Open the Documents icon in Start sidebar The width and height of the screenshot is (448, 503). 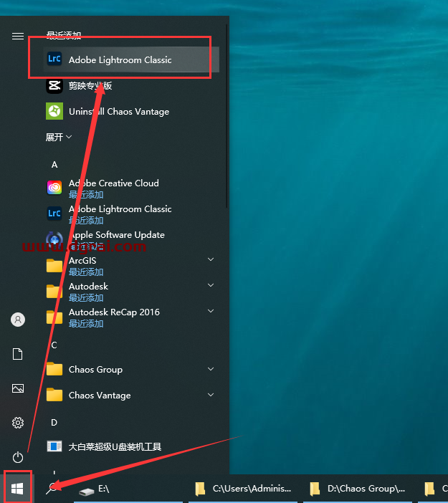coord(18,354)
